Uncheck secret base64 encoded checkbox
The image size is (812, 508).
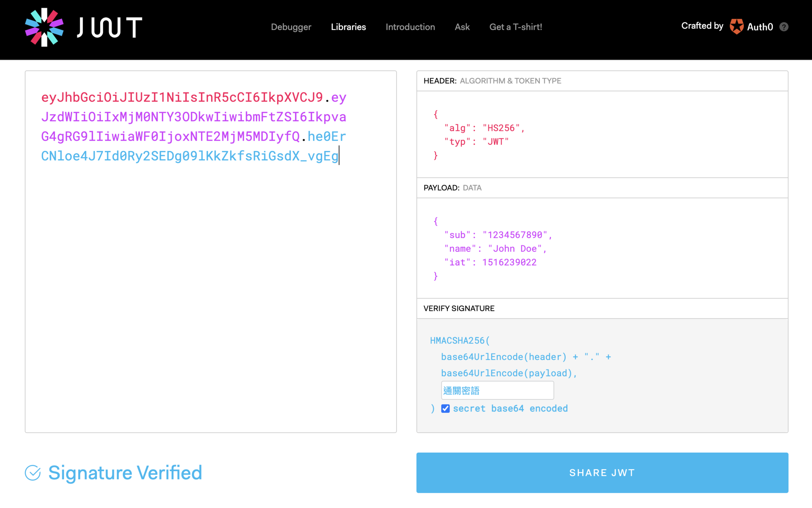tap(445, 409)
